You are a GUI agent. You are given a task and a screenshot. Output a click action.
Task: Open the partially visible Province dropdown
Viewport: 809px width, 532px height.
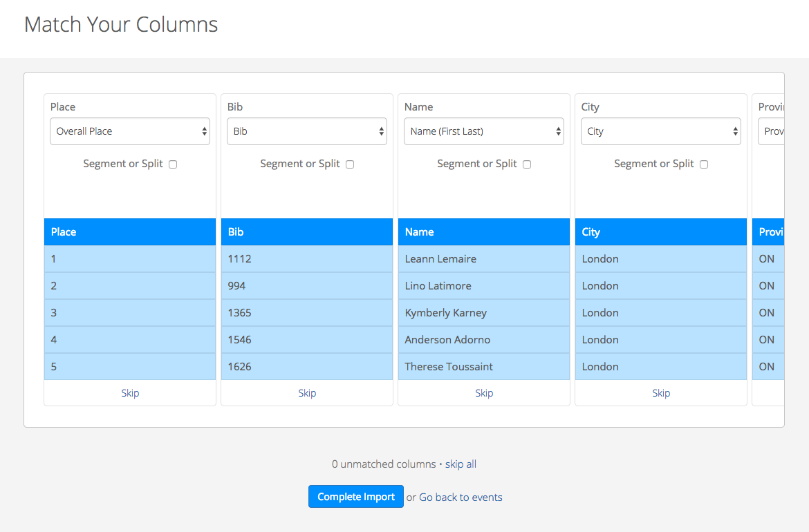pos(772,131)
